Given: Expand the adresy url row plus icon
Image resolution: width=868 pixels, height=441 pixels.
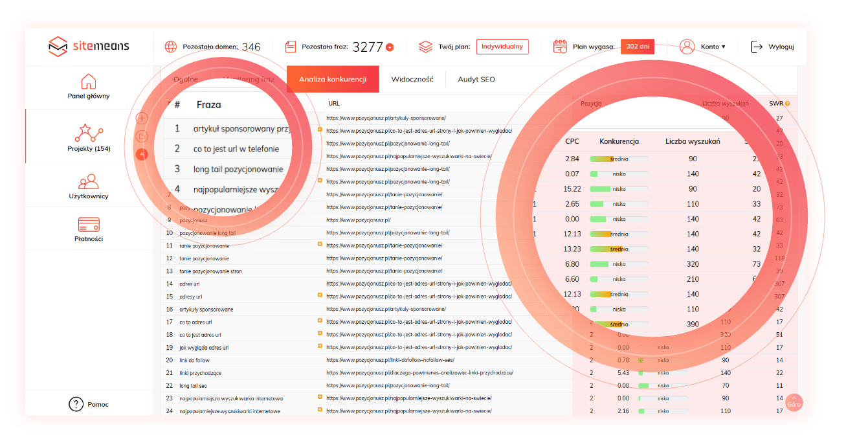Looking at the screenshot, I should point(320,295).
